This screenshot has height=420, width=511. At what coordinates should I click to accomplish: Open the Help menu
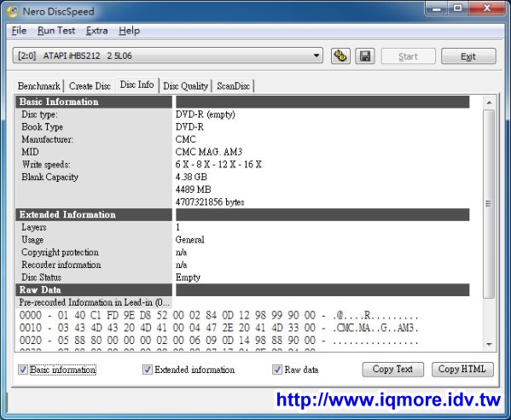click(x=129, y=31)
